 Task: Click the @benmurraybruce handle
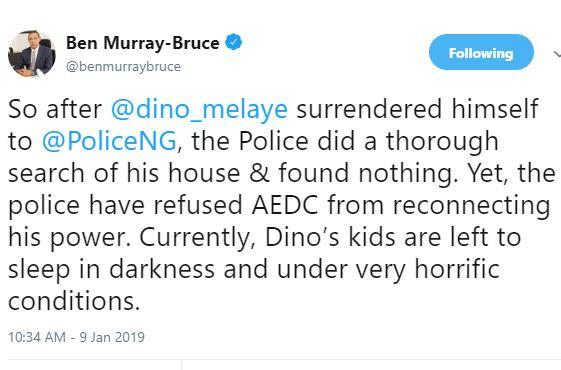pos(123,67)
